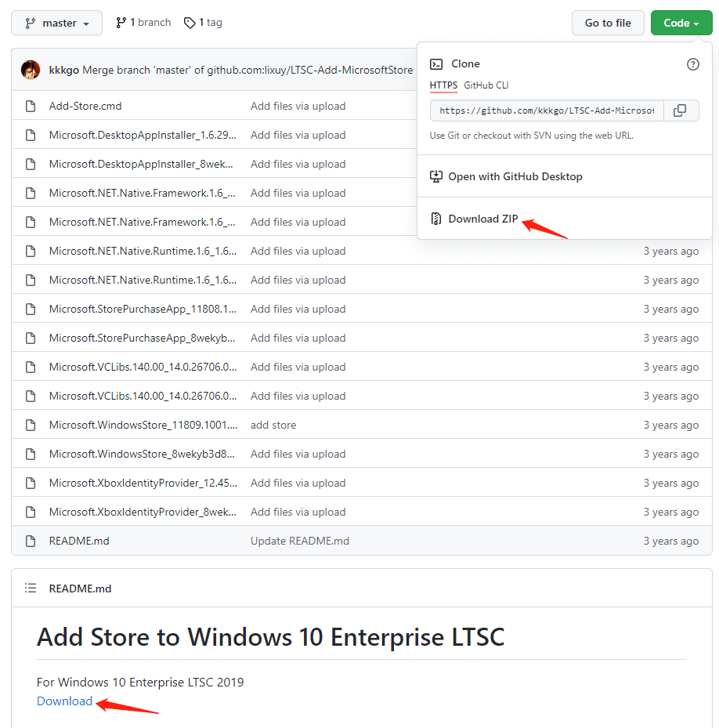719x728 pixels.
Task: Click file icon next to Microsoft.XboxIdentityProvider_8wek...
Action: pyautogui.click(x=31, y=512)
